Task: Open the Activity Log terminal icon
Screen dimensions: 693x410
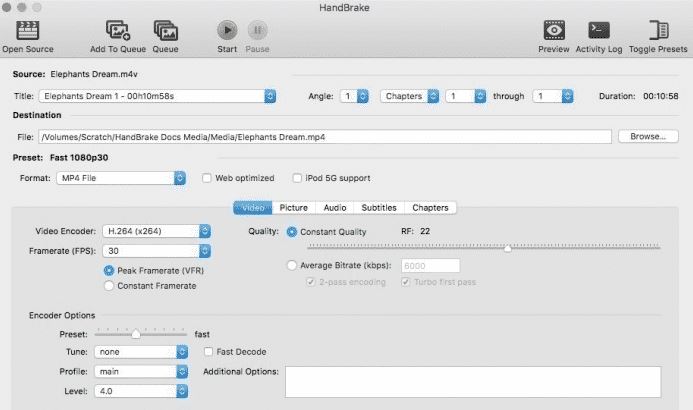Action: click(599, 30)
